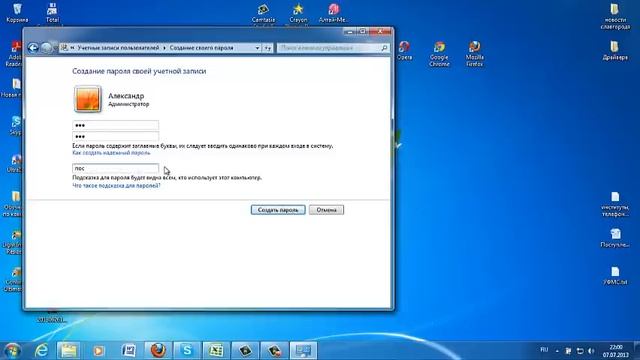Open the clock showing 22:00
This screenshot has height=360, width=640.
[x=617, y=351]
